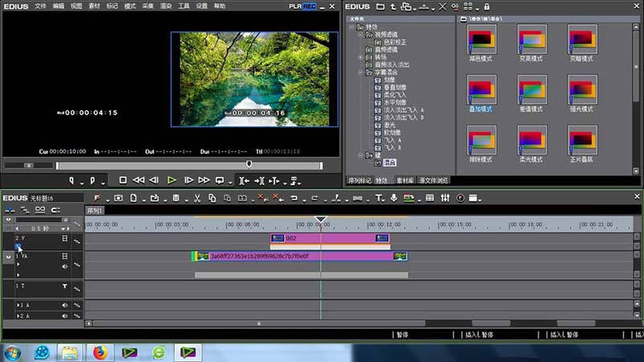The height and width of the screenshot is (362, 644).
Task: Click the Play button in the preview controls
Action: [x=171, y=180]
